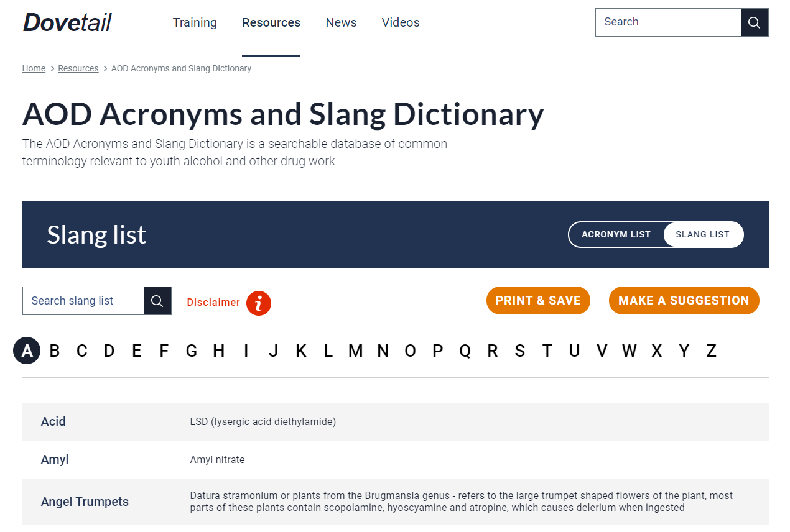Click the Make a Suggestion button
The height and width of the screenshot is (532, 790).
click(x=684, y=300)
